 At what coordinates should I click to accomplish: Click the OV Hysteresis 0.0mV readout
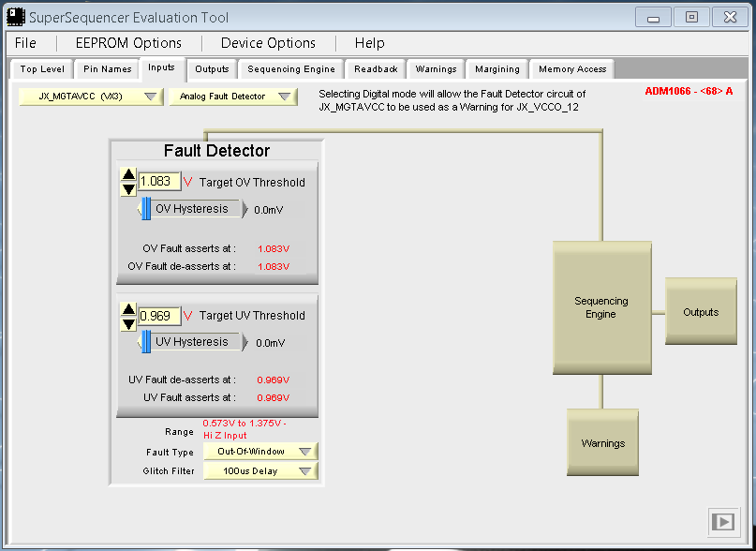pyautogui.click(x=269, y=210)
